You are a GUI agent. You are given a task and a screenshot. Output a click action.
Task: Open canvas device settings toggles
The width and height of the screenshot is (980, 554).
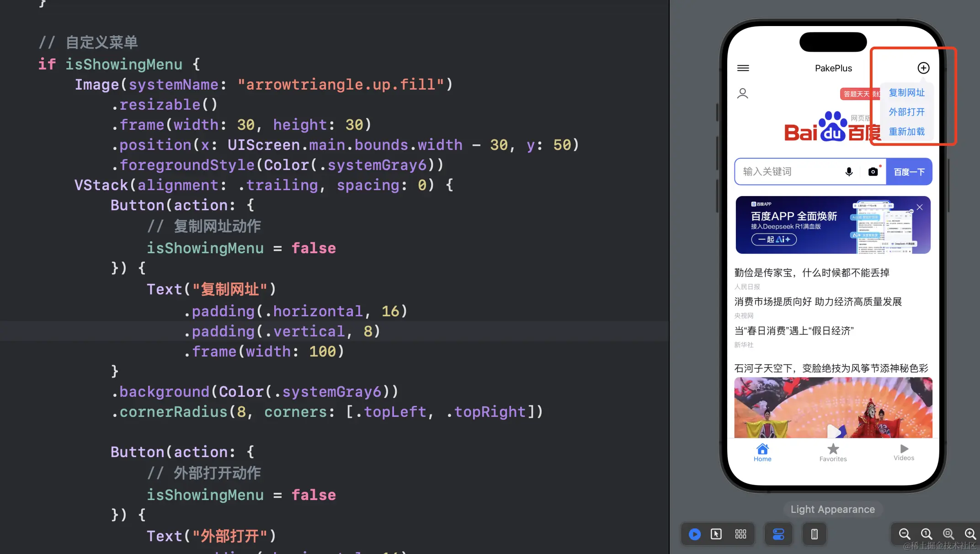click(778, 534)
